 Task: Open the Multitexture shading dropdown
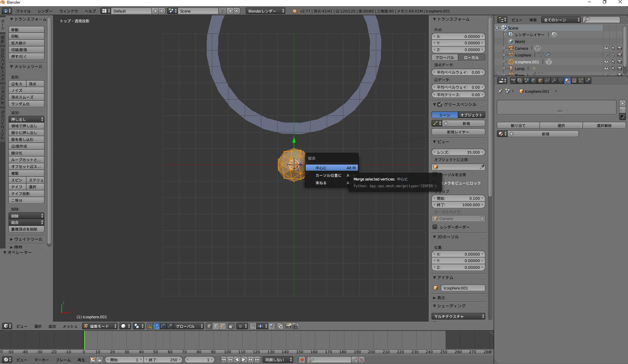coord(458,316)
